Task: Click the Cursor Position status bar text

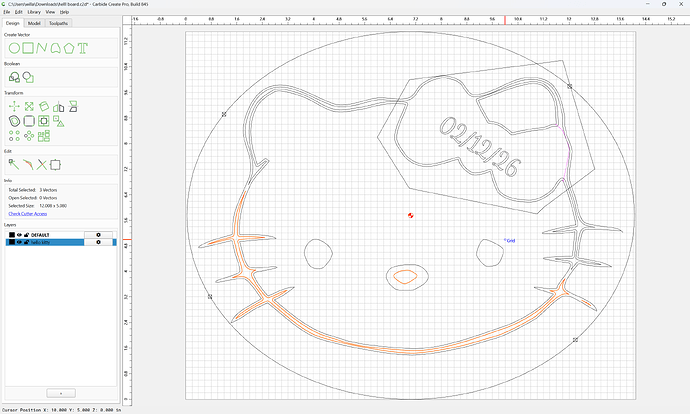Action: click(x=61, y=410)
